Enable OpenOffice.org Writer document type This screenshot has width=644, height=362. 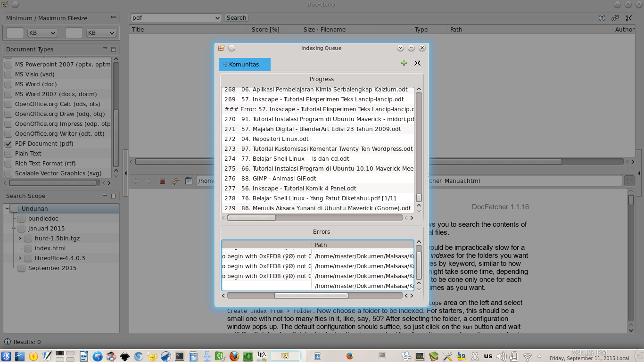pos(8,134)
